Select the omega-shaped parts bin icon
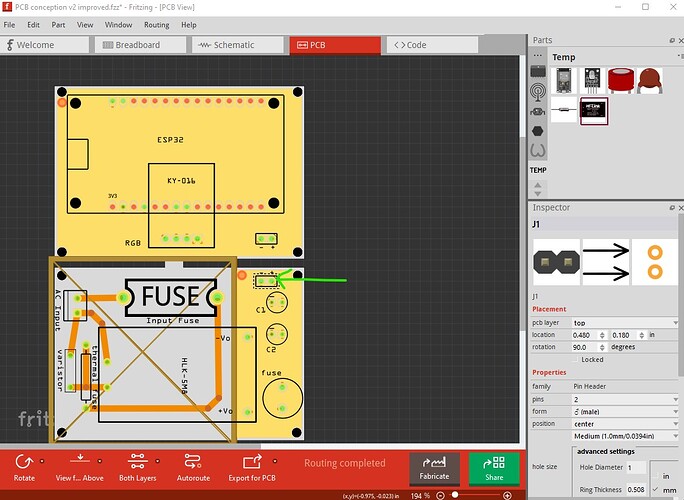Image resolution: width=684 pixels, height=500 pixels. (538, 151)
